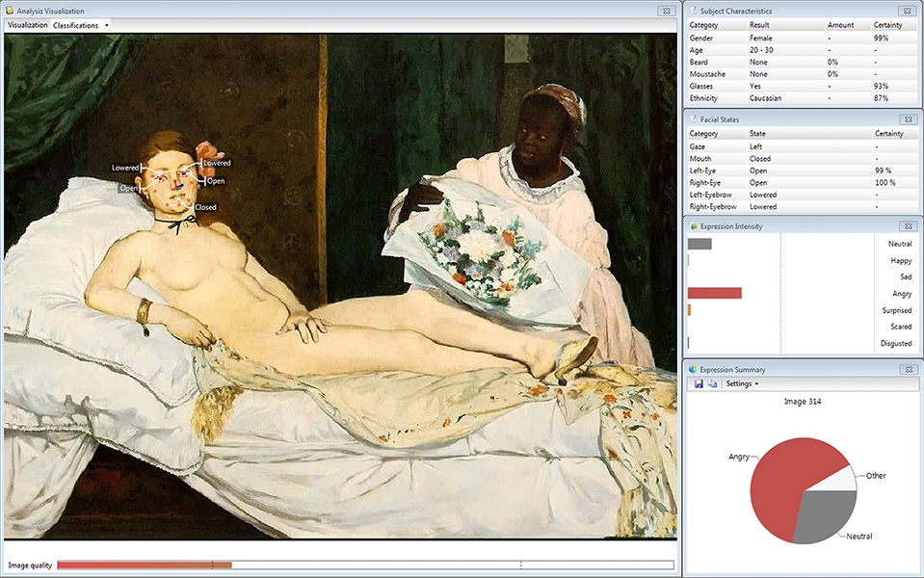
Task: Close the Subject Characteristics panel
Action: (907, 11)
